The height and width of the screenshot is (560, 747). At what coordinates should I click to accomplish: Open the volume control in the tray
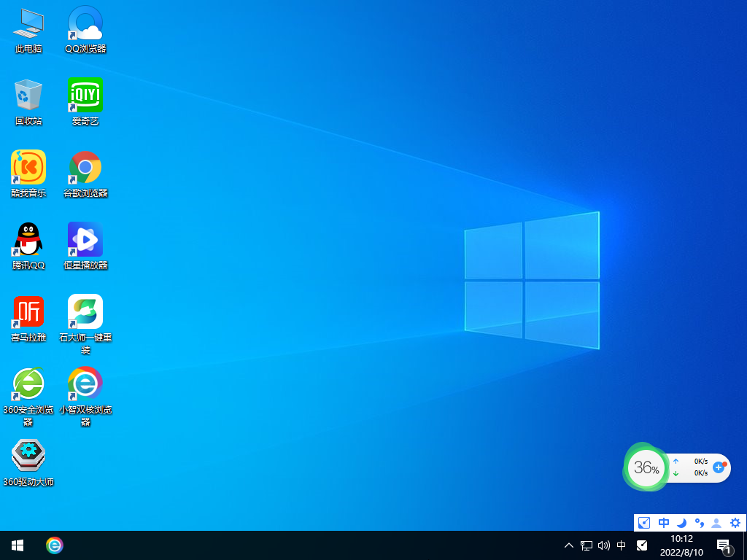603,545
